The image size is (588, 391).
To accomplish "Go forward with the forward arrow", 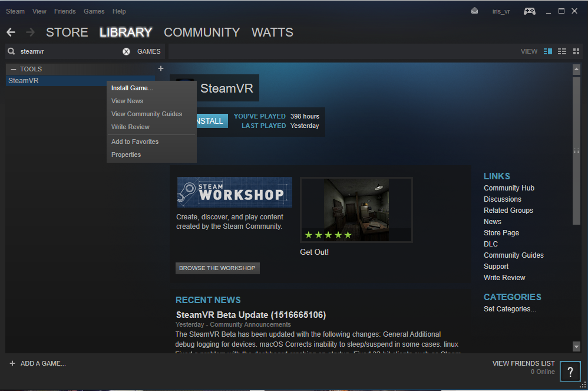I will [31, 32].
